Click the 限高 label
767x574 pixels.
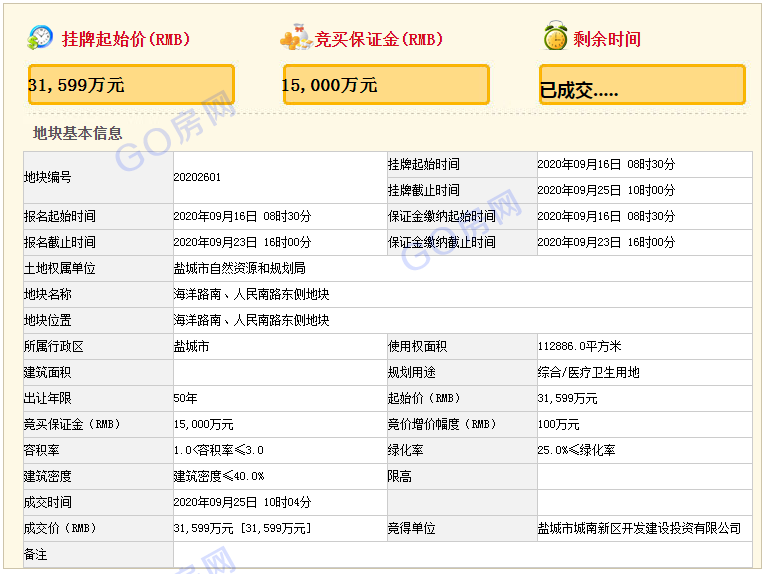coord(400,476)
